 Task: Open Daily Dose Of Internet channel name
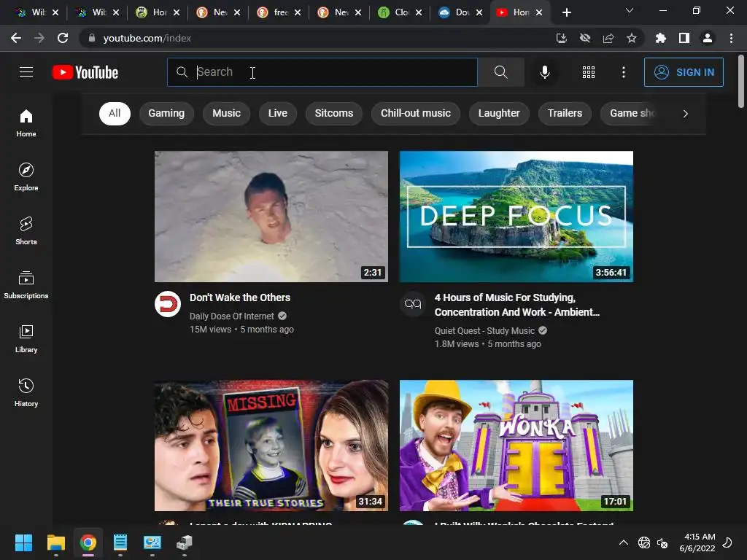tap(231, 316)
